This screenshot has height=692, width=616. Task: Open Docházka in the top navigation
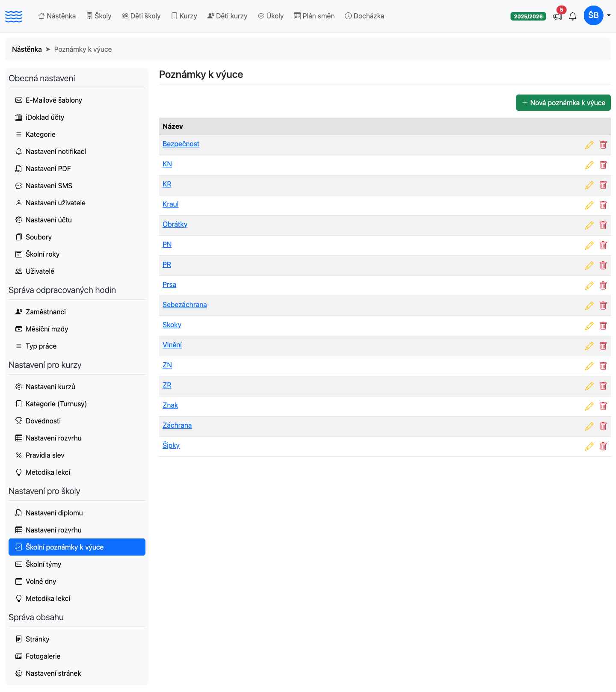(364, 16)
